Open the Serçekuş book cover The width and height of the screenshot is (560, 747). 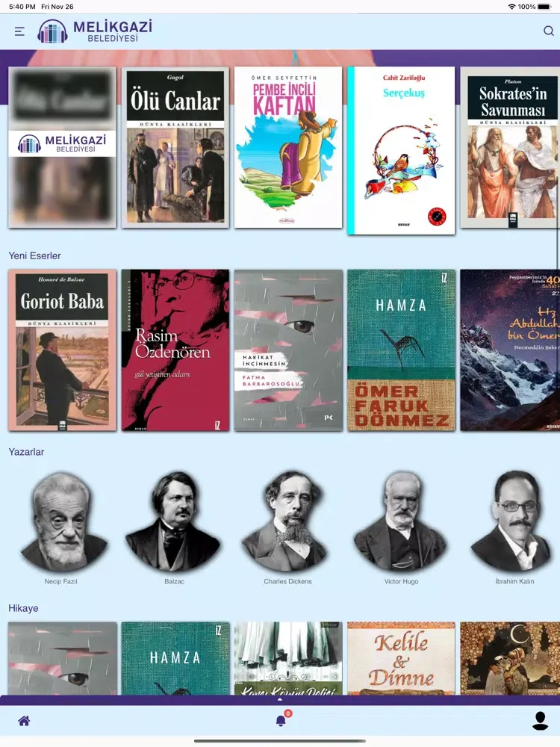(x=401, y=151)
